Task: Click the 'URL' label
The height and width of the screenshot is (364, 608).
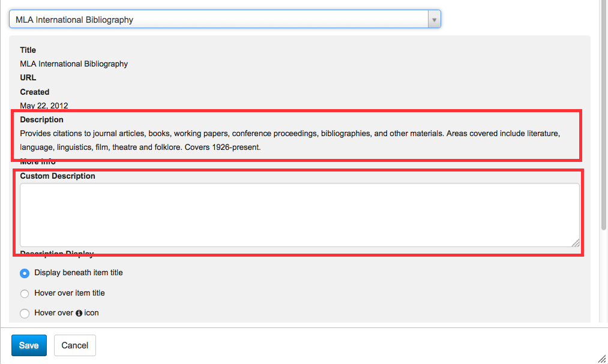Action: pyautogui.click(x=28, y=77)
